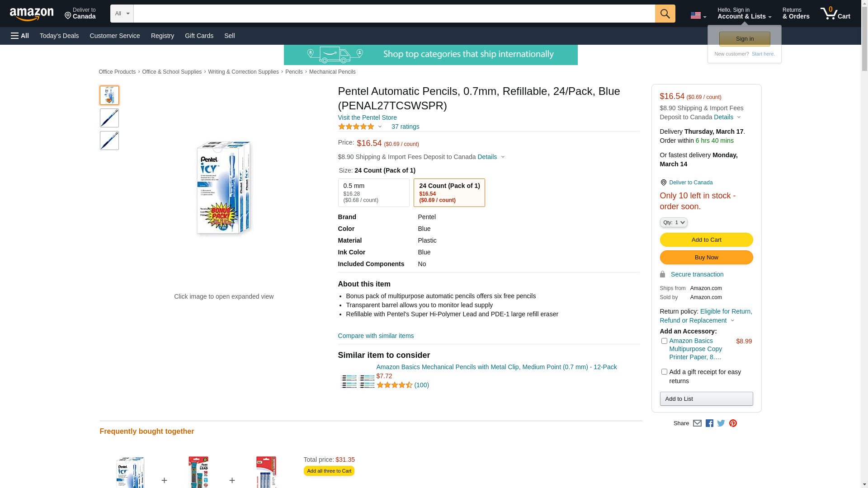Share via email icon
This screenshot has height=488, width=868.
pos(697,423)
